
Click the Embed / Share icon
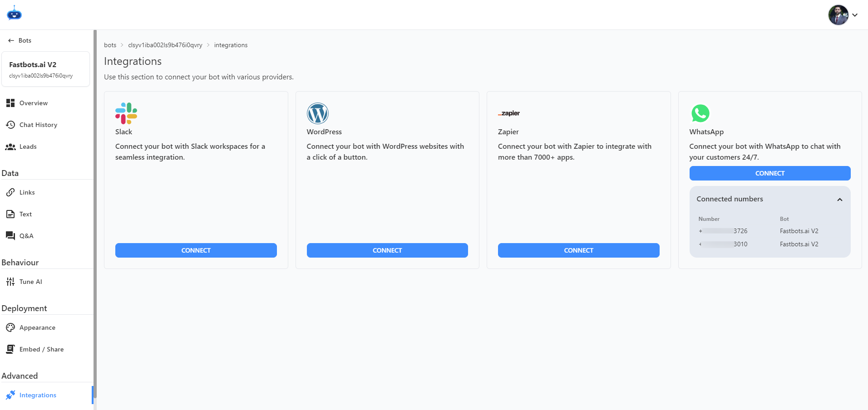[10, 349]
